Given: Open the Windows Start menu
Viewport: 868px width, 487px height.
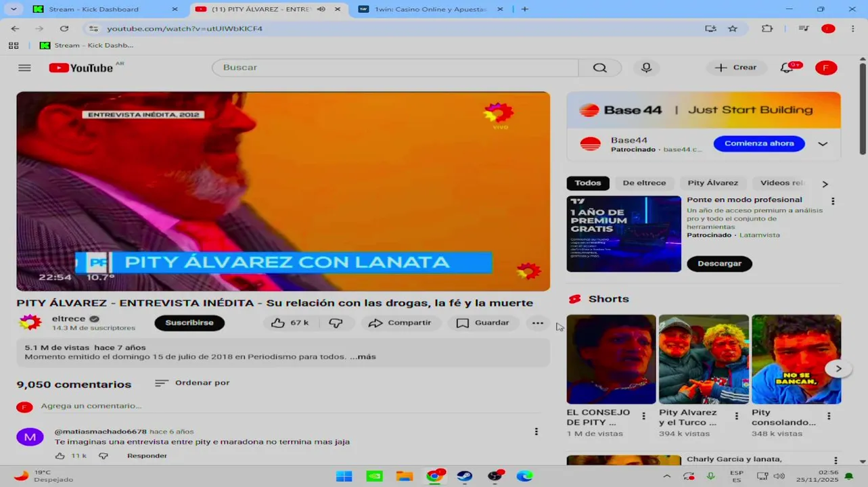Looking at the screenshot, I should (x=344, y=476).
